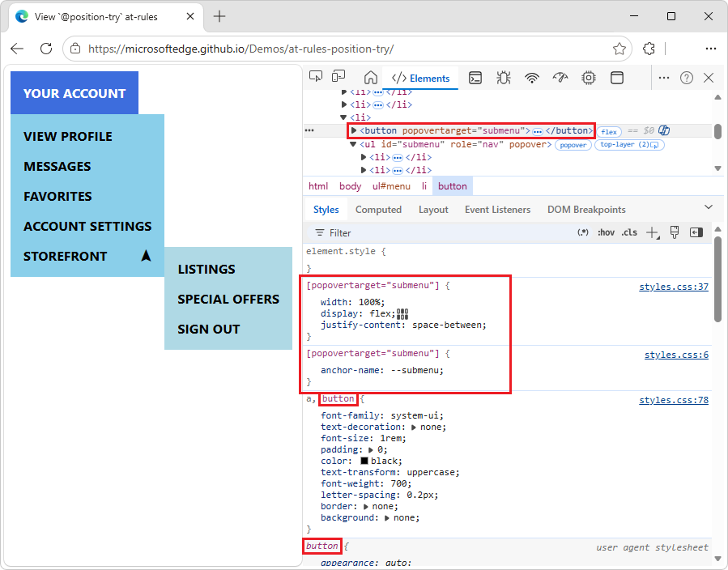The image size is (728, 570).
Task: Collapse the parent li DOM node
Action: click(343, 117)
